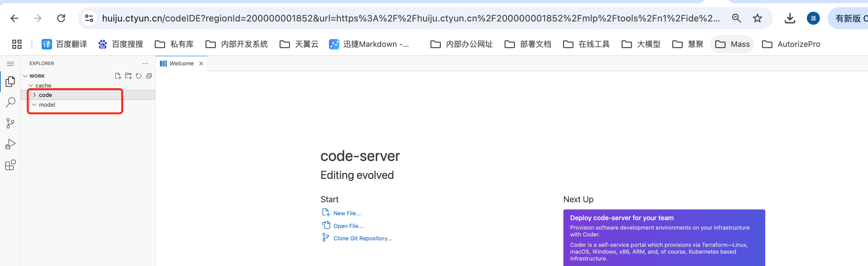The image size is (868, 266).
Task: Open the apps grid shortcut in the bookmarks bar
Action: [x=17, y=44]
